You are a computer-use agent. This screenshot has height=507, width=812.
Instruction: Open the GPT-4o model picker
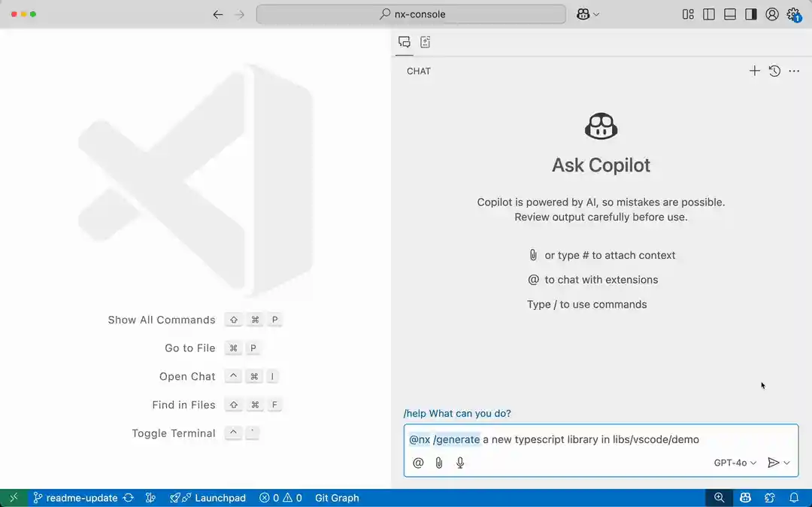(735, 463)
